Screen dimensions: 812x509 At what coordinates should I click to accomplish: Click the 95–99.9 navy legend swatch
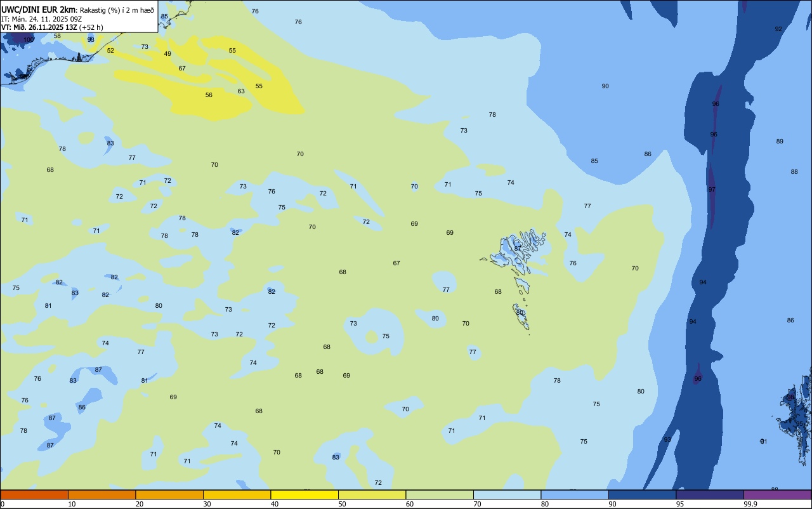coord(710,494)
